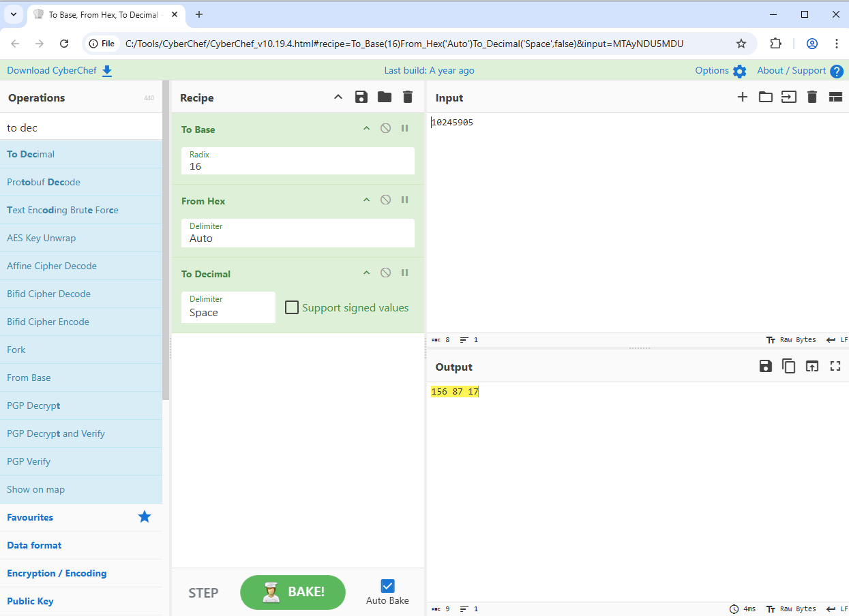The image size is (849, 616).
Task: Open a new browser tab
Action: pos(199,14)
